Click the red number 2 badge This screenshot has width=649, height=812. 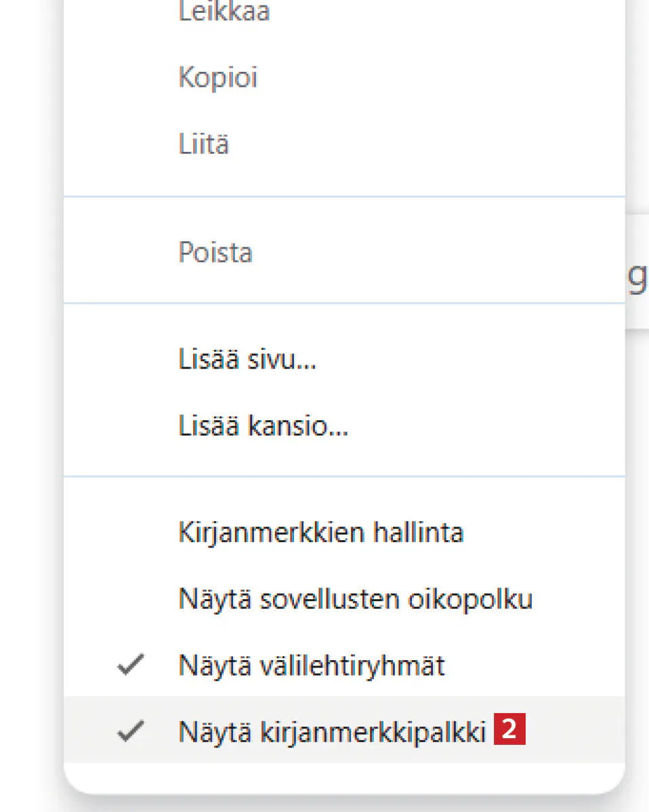510,730
